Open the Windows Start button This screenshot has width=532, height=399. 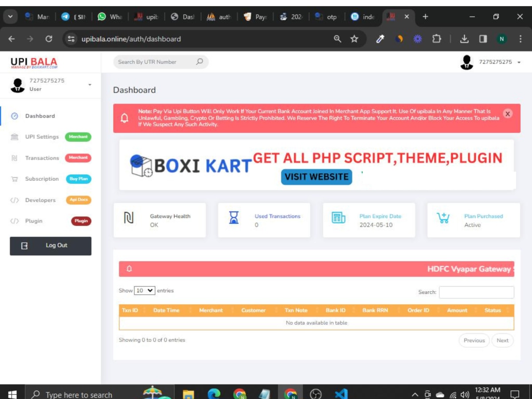pos(12,394)
